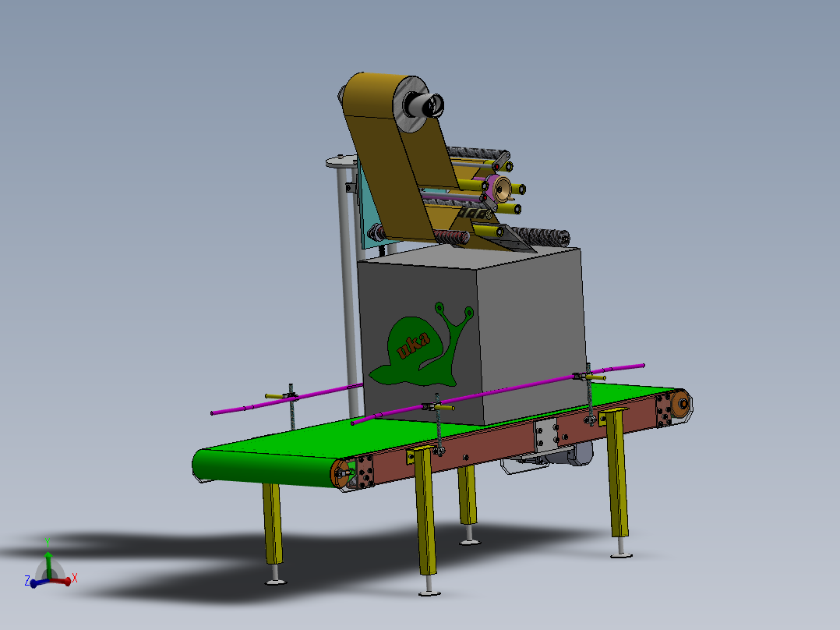Select the magenta guide rail in front of box

point(497,392)
